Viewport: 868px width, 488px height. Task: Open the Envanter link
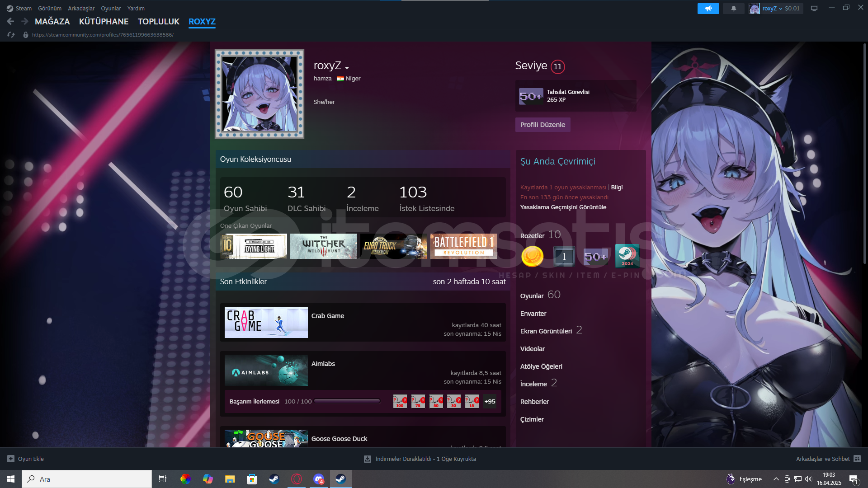click(x=533, y=314)
